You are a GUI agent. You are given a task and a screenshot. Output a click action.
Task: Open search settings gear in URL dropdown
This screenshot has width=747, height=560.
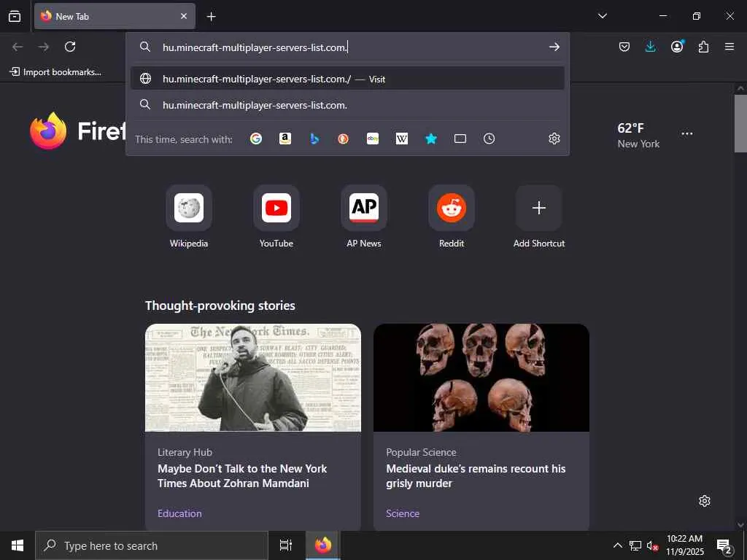coord(554,139)
